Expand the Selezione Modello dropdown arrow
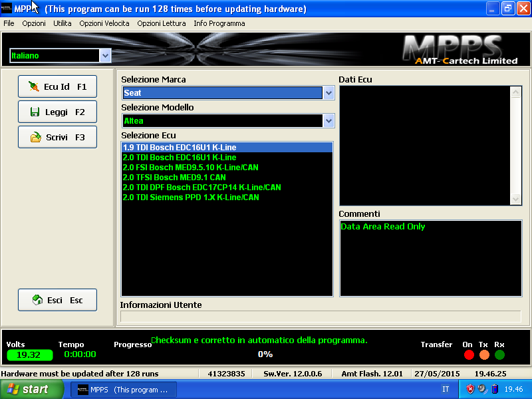The height and width of the screenshot is (399, 532). [329, 120]
